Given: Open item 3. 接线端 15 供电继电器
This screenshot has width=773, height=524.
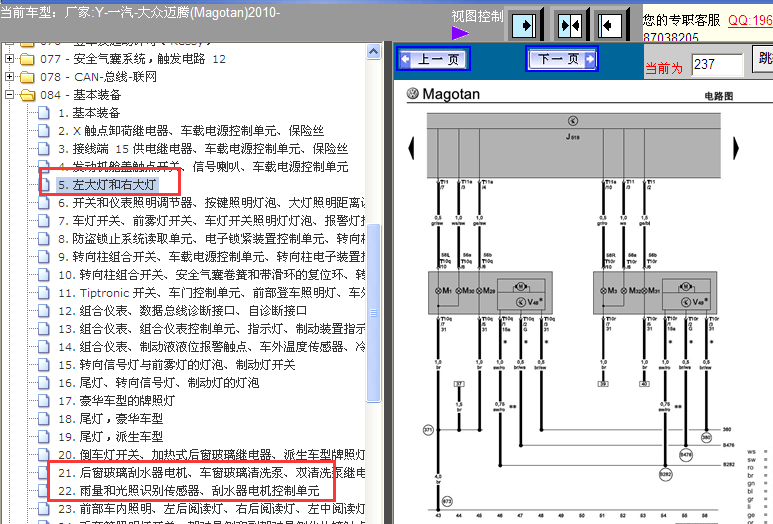Looking at the screenshot, I should 203,149.
